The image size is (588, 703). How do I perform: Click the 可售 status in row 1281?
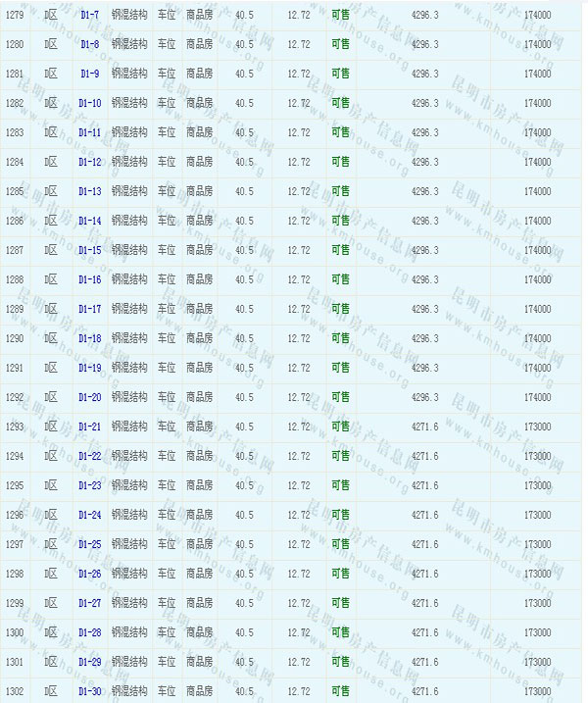point(340,74)
